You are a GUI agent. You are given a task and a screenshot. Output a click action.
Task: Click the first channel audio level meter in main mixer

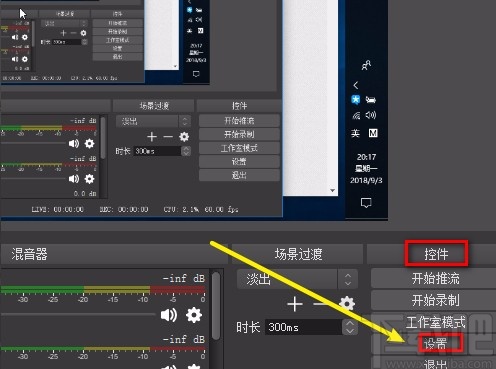[x=103, y=290]
